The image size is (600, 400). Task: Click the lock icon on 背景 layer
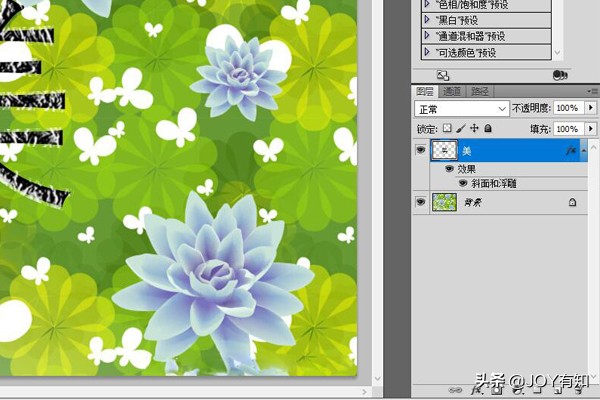[572, 202]
